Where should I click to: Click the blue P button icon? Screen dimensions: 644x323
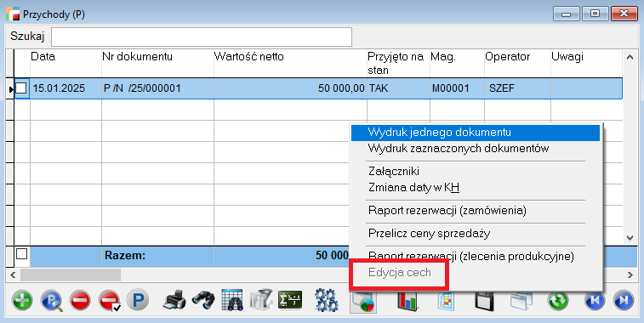pos(138,300)
